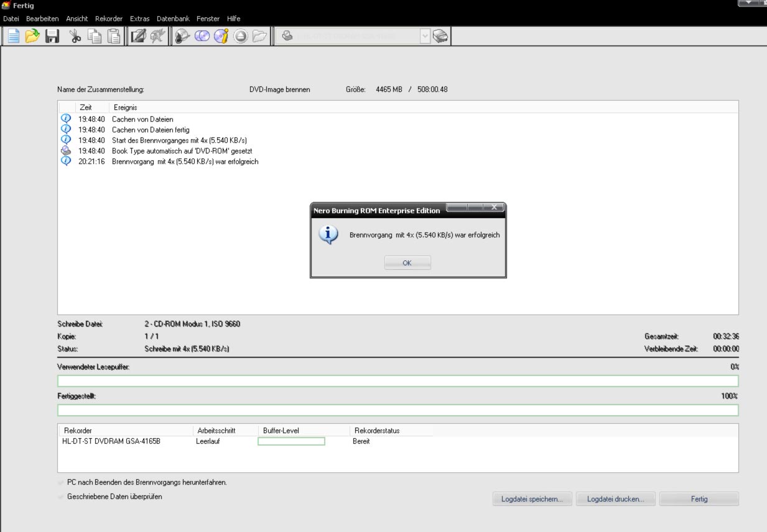This screenshot has height=532, width=767.
Task: Click the info icon of 'Cachen von Dateien fertig'
Action: tap(66, 129)
